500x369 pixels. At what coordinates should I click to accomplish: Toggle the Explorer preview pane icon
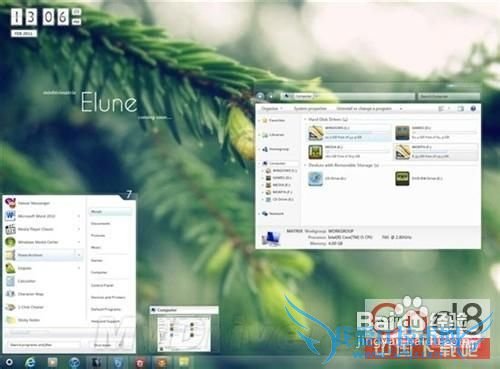[x=460, y=109]
